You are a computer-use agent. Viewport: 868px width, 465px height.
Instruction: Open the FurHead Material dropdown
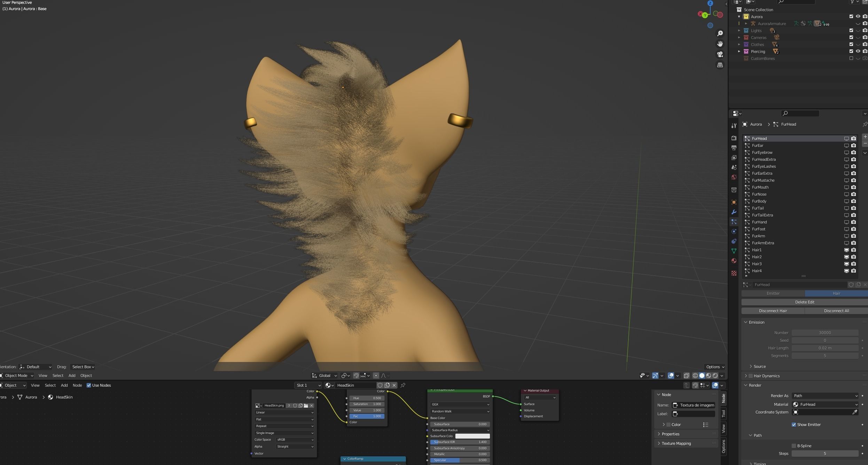tap(825, 404)
